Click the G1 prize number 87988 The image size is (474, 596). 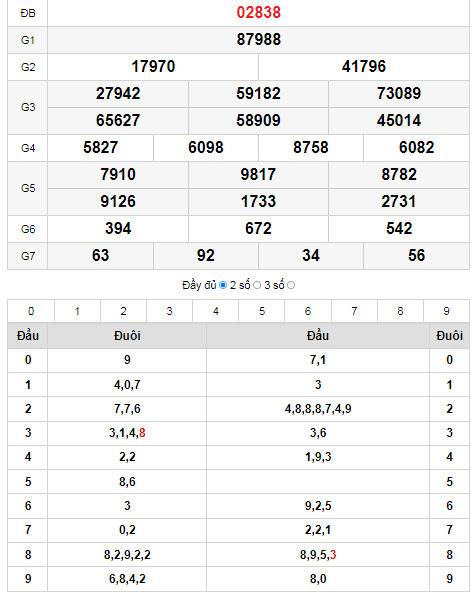pyautogui.click(x=258, y=40)
